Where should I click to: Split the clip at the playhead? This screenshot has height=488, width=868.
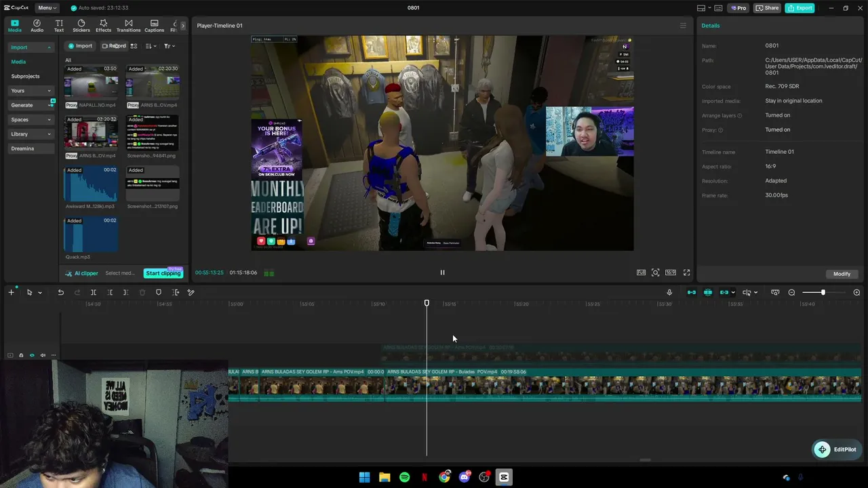94,292
